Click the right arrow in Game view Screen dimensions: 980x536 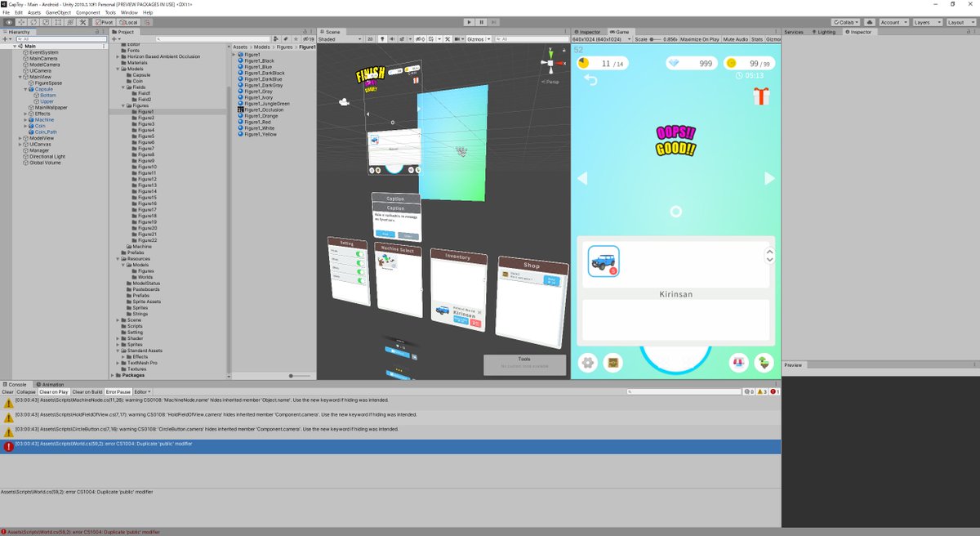768,178
